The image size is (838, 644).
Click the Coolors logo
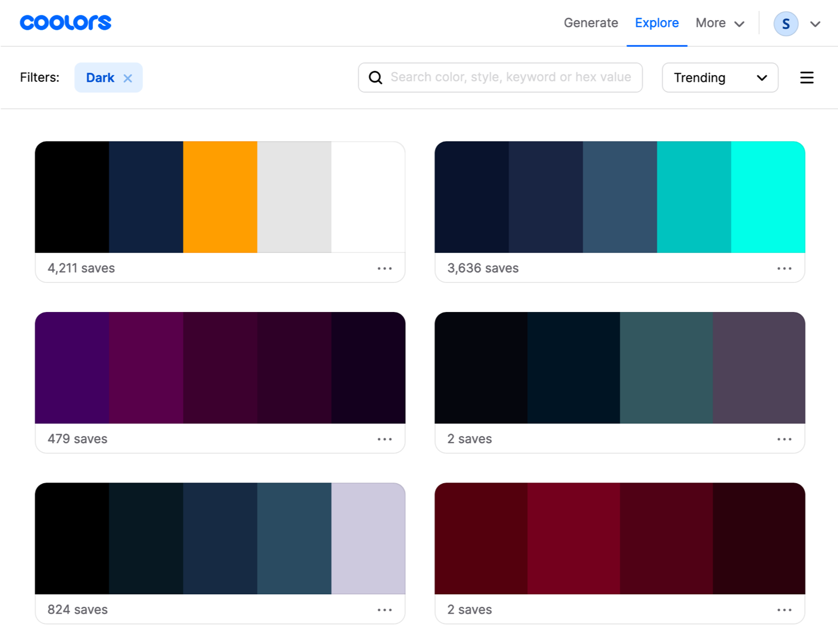point(65,22)
